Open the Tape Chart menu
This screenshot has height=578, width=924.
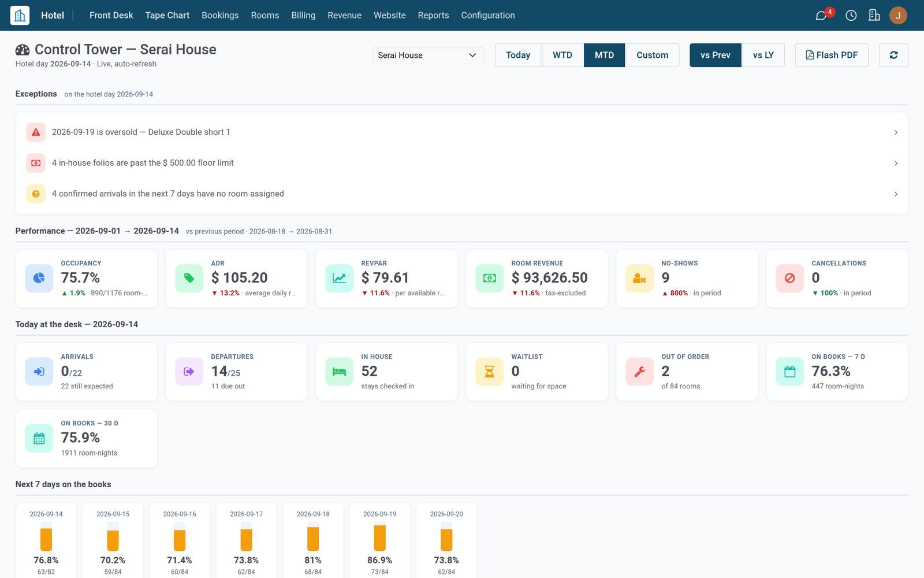[167, 15]
